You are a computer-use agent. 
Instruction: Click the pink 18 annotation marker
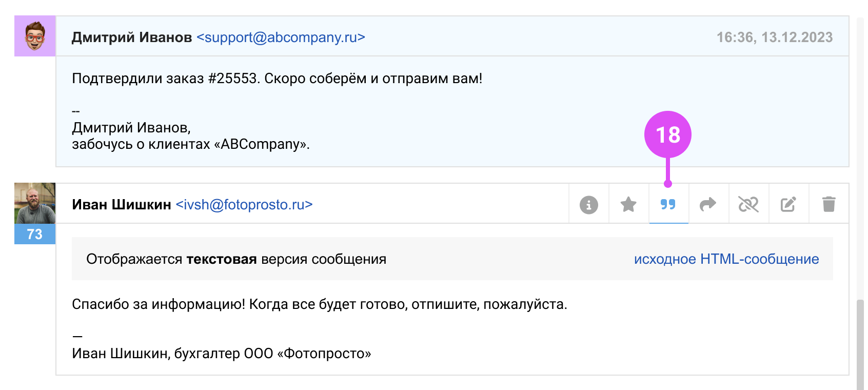667,134
